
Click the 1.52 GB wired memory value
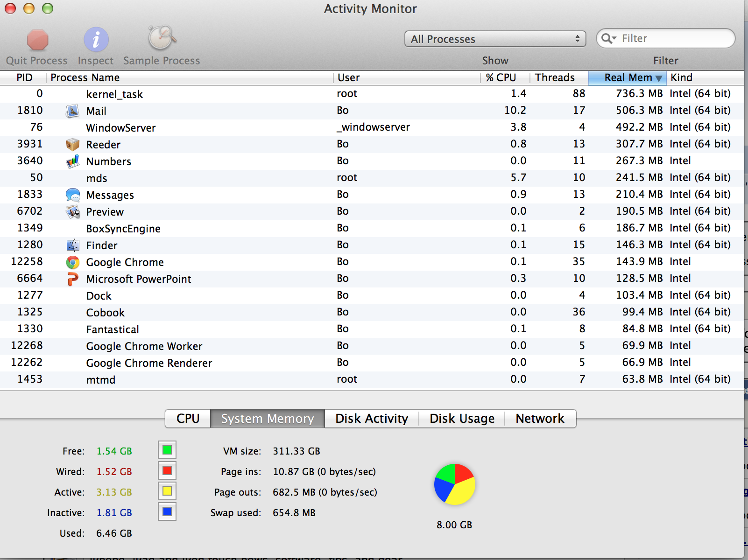[x=114, y=472]
